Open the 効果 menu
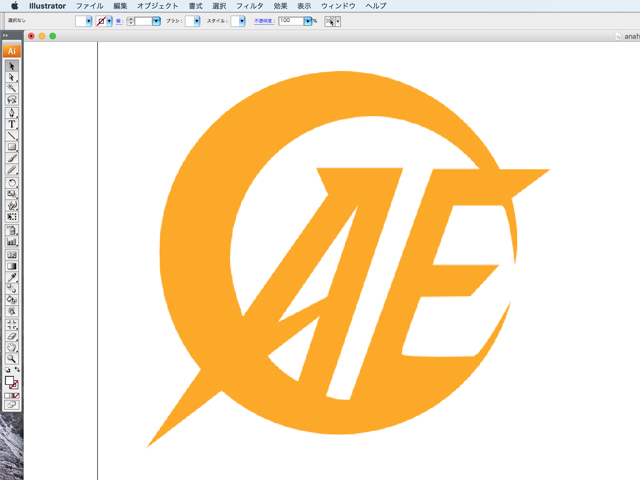The image size is (640, 480). coord(280,6)
